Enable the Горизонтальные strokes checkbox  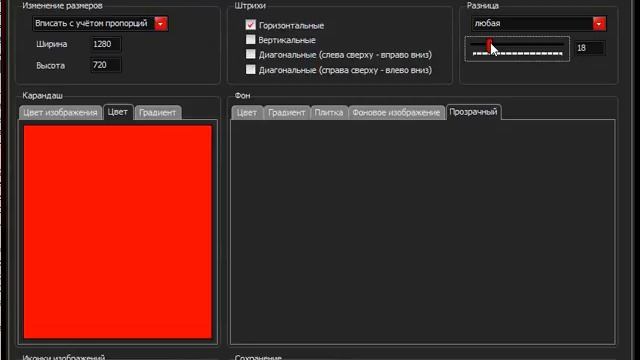click(251, 25)
